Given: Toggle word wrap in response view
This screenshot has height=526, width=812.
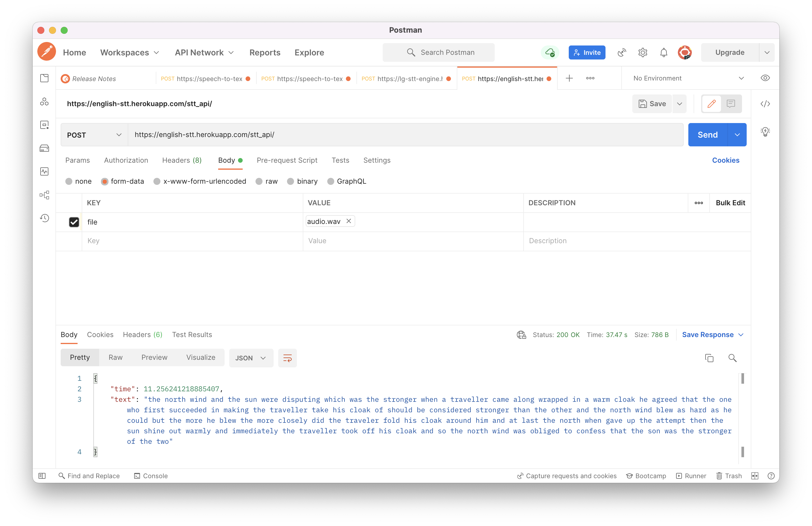Looking at the screenshot, I should click(288, 358).
